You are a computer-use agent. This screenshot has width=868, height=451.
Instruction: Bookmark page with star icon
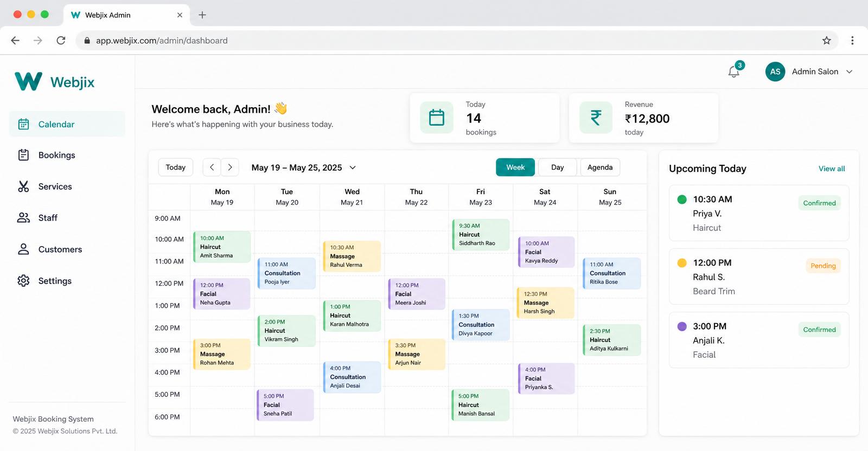tap(826, 41)
